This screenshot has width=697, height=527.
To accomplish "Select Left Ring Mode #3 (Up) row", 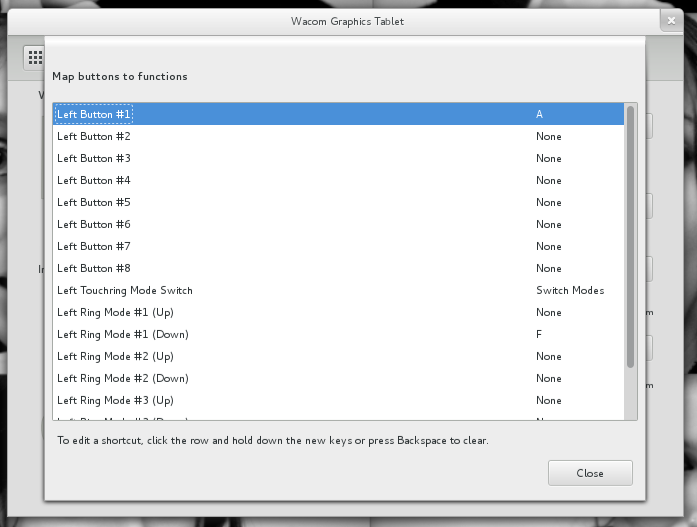I will [x=338, y=400].
